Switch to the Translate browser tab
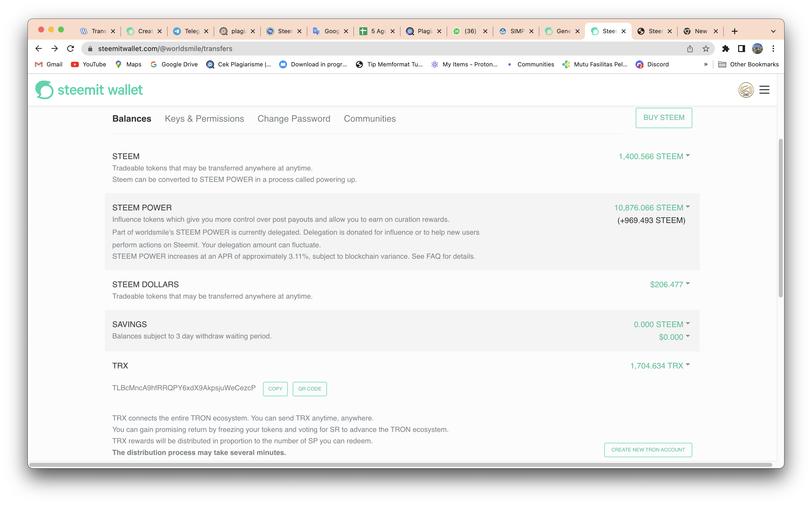This screenshot has width=812, height=505. [98, 31]
